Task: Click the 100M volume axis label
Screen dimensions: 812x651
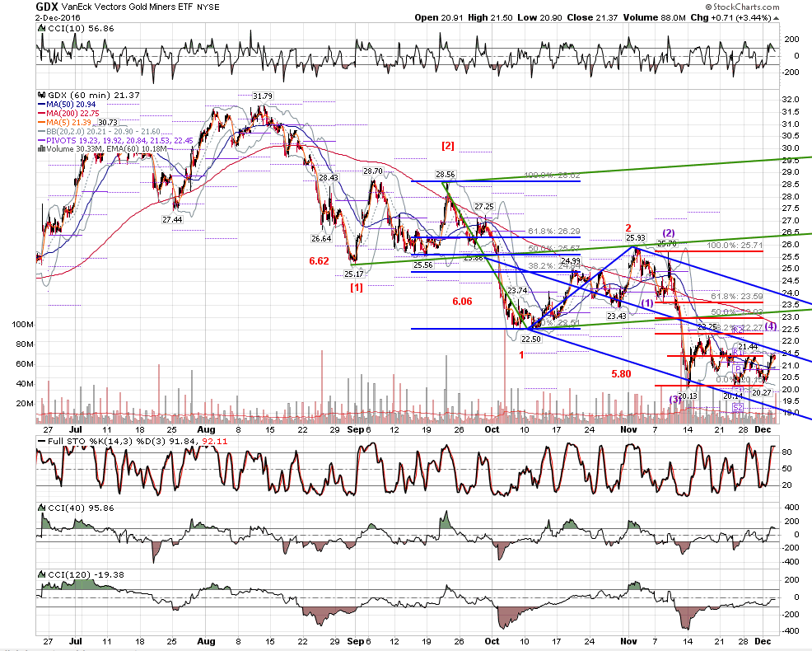Action: click(22, 325)
